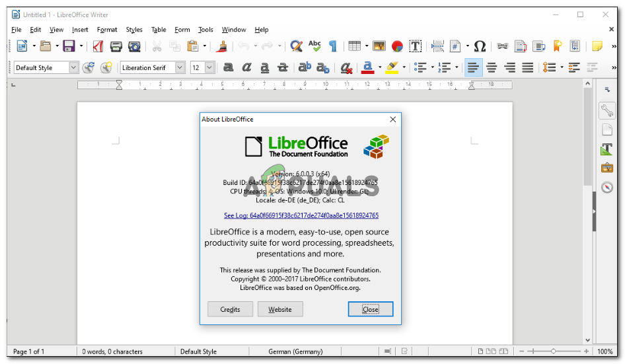Open the Format menu
The image size is (625, 364).
click(x=107, y=30)
